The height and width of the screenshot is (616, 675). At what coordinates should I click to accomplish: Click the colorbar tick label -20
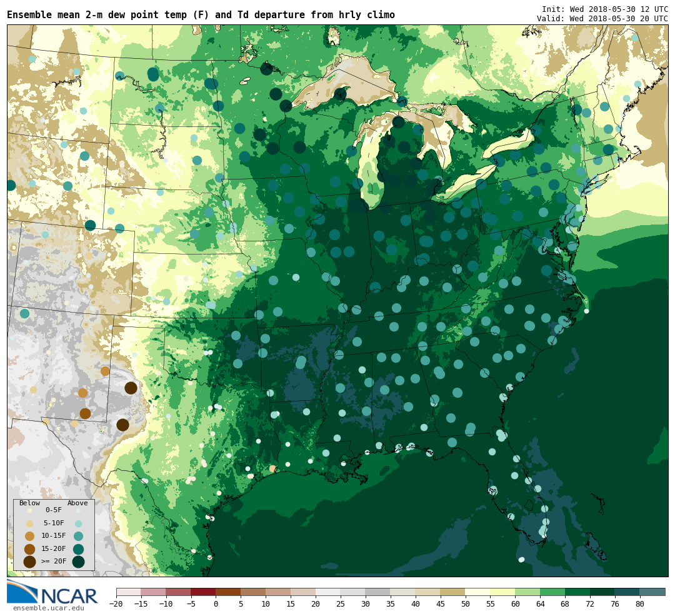(116, 604)
